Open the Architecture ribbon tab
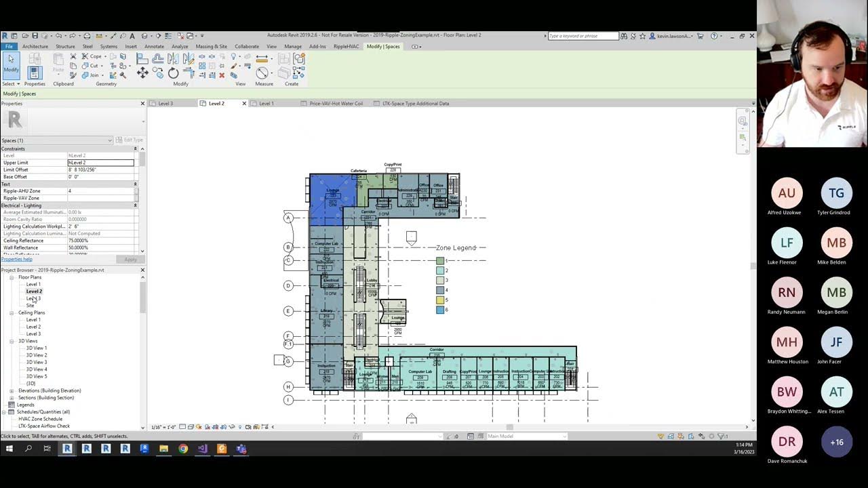 pos(35,47)
